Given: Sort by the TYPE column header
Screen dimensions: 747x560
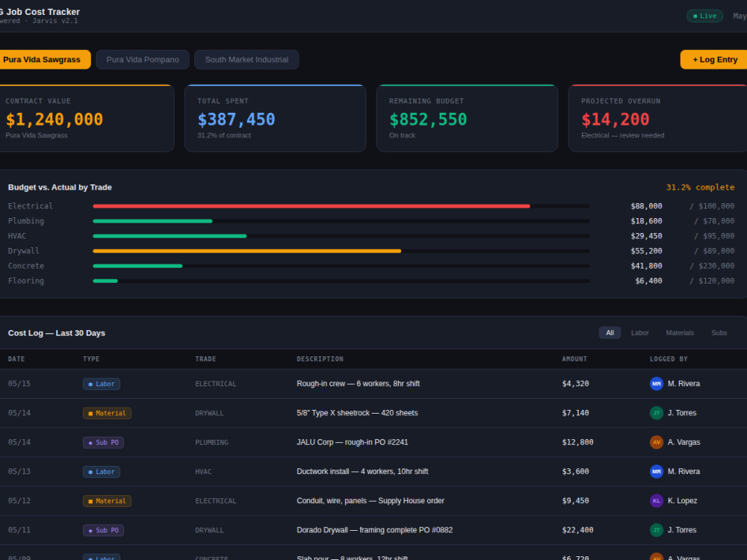Looking at the screenshot, I should pyautogui.click(x=91, y=359).
